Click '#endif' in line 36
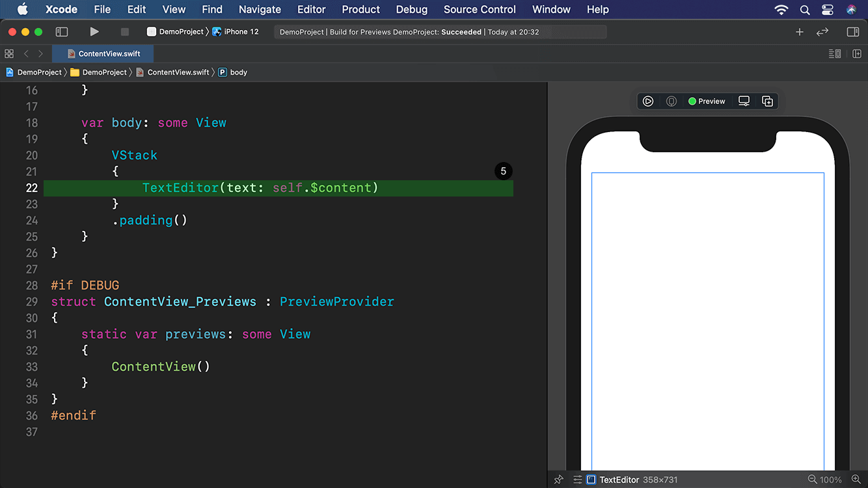868x488 pixels. 74,416
